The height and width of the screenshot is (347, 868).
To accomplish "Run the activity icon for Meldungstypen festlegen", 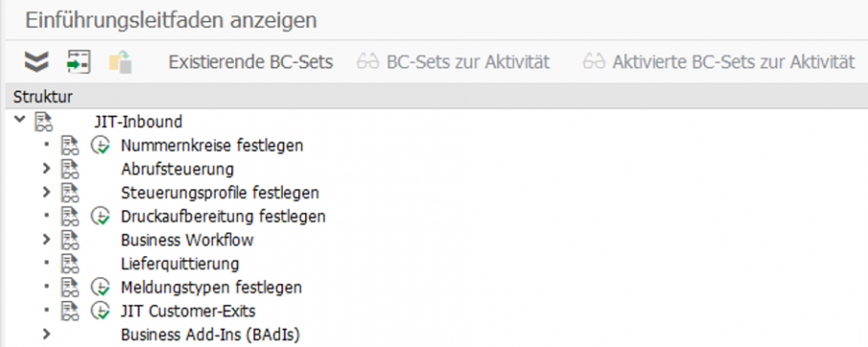I will pos(100,288).
